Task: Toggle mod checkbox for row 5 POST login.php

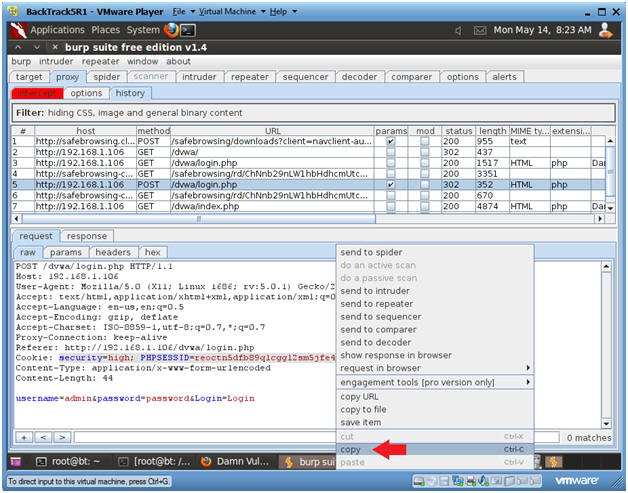Action: [x=425, y=185]
